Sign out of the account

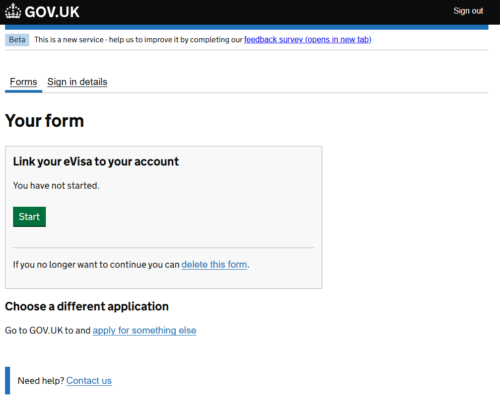(x=468, y=11)
